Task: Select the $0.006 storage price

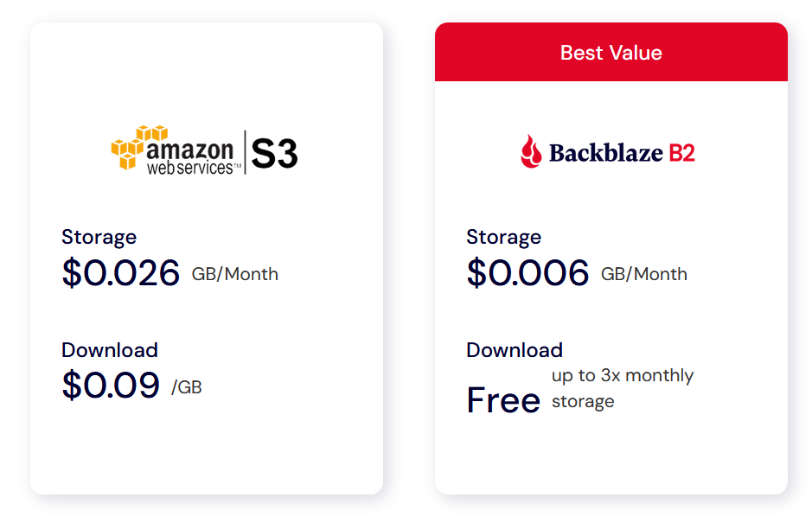Action: [x=527, y=273]
